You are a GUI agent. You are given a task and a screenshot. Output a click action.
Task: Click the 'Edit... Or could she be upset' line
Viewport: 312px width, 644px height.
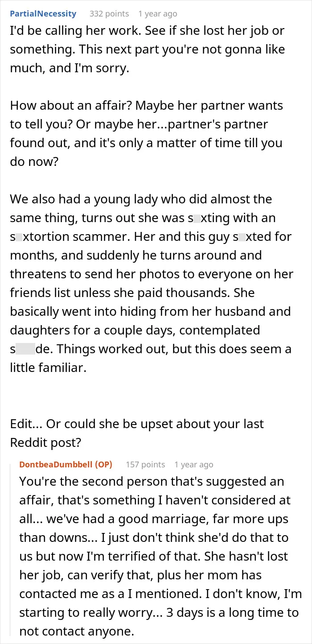pos(137,423)
